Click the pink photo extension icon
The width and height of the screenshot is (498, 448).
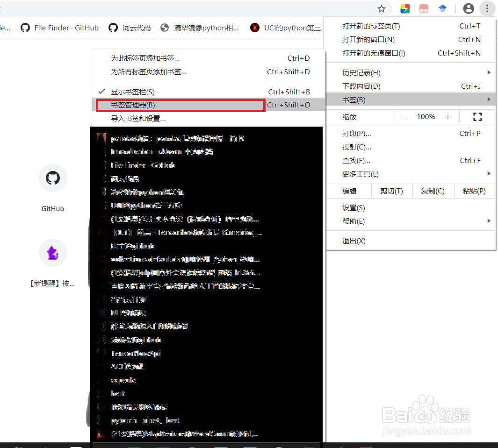(424, 8)
